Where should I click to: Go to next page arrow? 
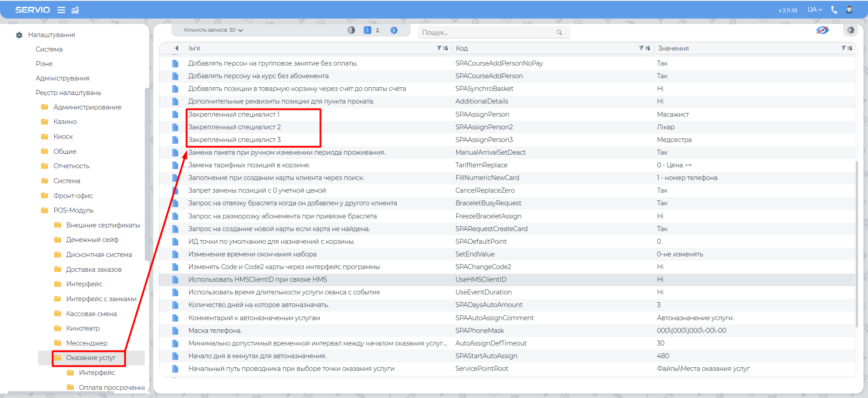coord(394,30)
